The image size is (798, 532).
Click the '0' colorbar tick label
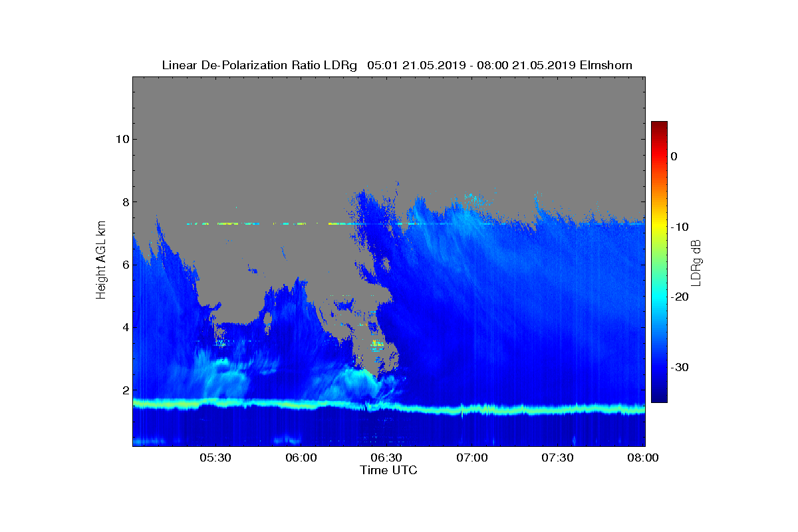[674, 156]
